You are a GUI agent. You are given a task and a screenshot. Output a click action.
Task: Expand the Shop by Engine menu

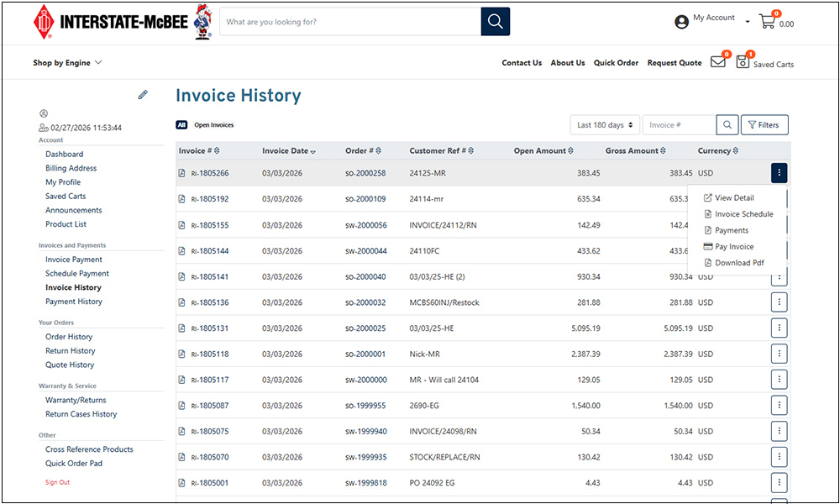[x=67, y=63]
